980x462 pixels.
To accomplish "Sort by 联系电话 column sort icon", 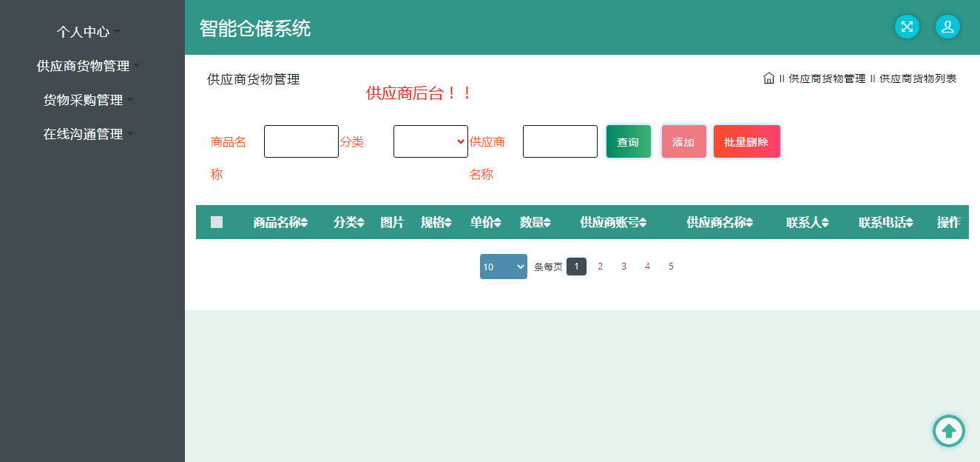I will pyautogui.click(x=910, y=223).
